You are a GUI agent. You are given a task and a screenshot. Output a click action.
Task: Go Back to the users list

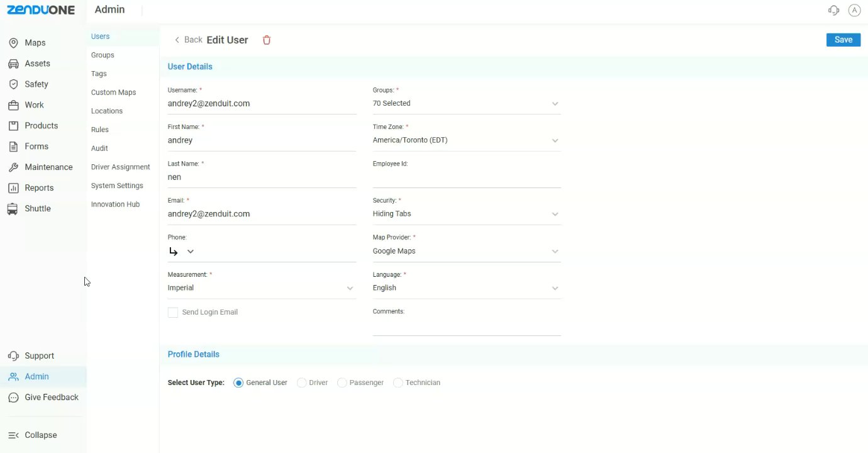pos(188,40)
